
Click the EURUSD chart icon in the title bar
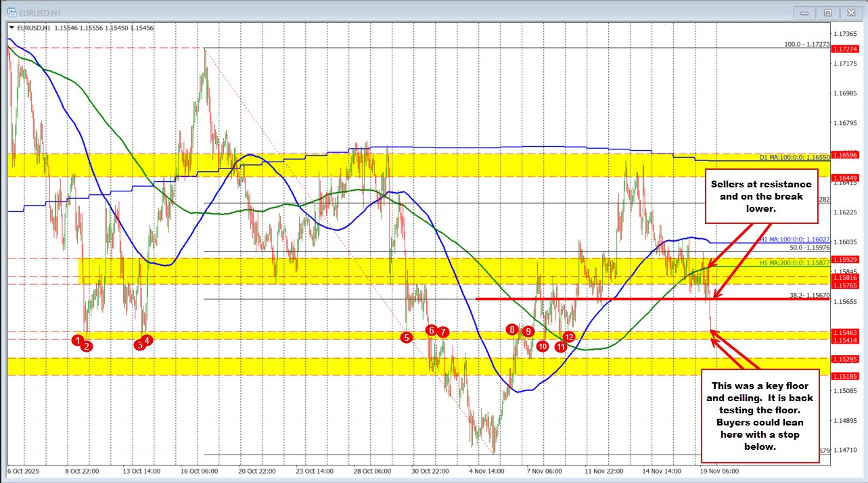click(x=12, y=11)
